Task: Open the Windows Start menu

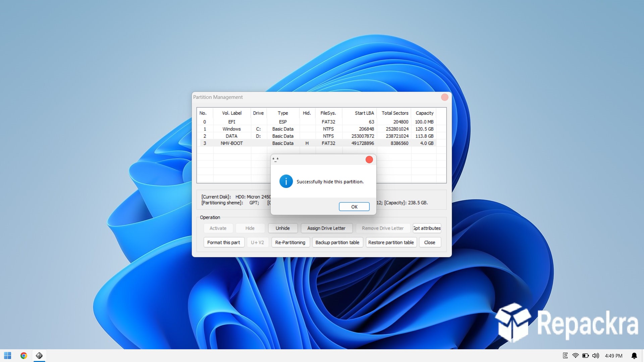Action: click(x=7, y=356)
